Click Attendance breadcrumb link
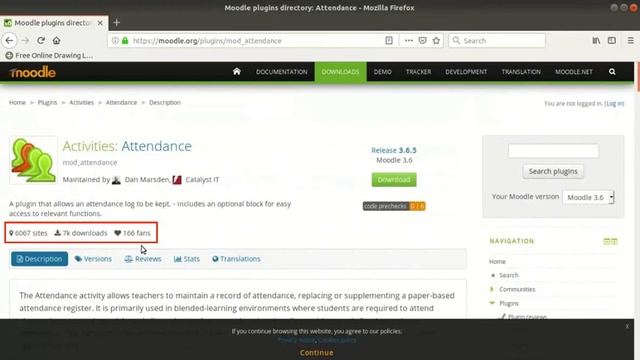 [x=122, y=102]
